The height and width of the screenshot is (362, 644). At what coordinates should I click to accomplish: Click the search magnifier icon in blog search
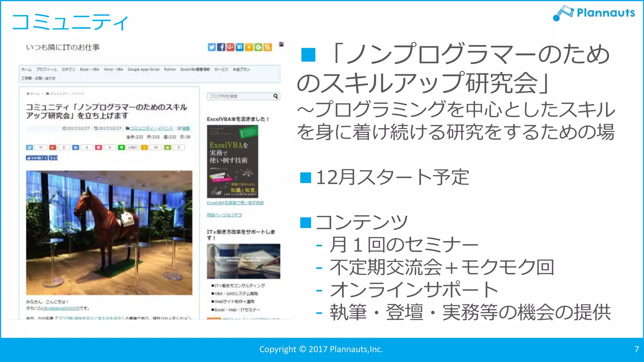pos(275,96)
